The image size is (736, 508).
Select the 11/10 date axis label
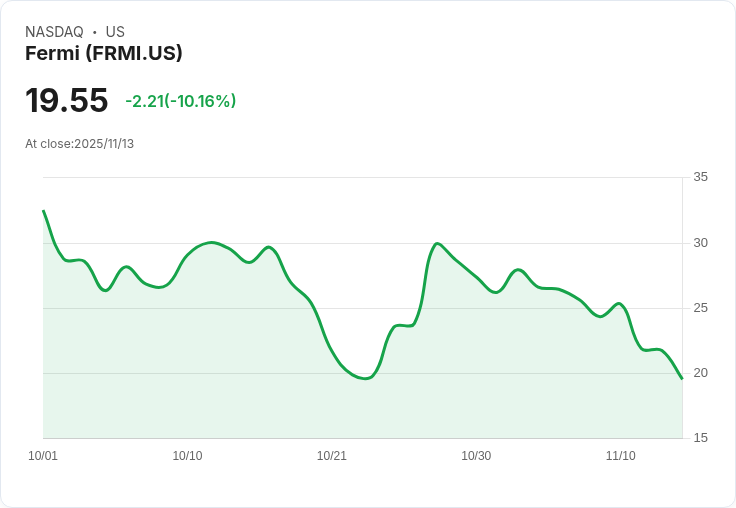[x=620, y=456]
